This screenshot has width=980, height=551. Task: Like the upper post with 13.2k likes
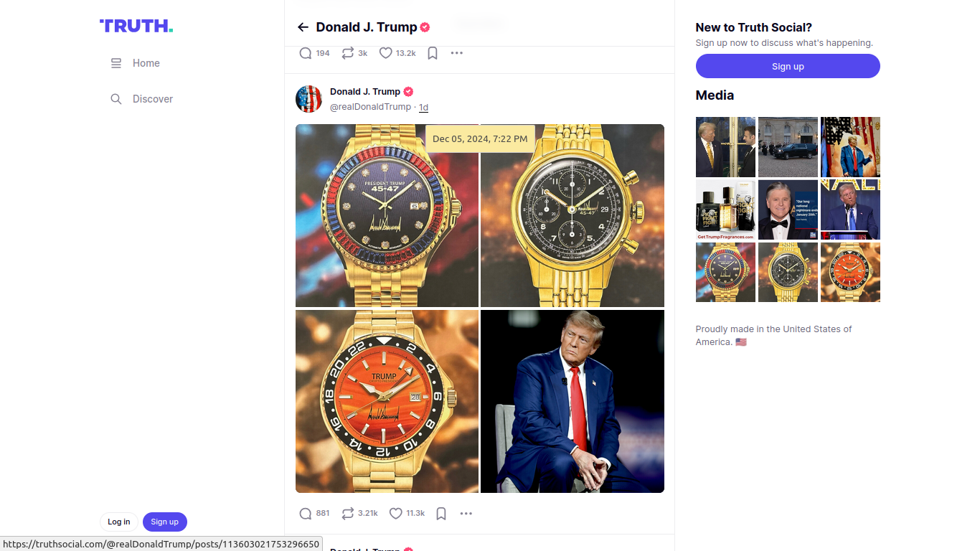pos(397,53)
